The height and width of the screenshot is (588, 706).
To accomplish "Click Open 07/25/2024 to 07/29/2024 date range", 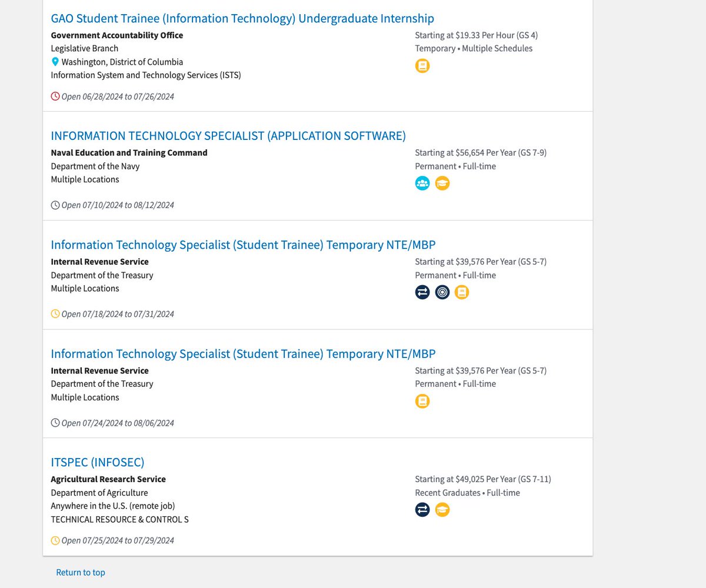I will 118,540.
